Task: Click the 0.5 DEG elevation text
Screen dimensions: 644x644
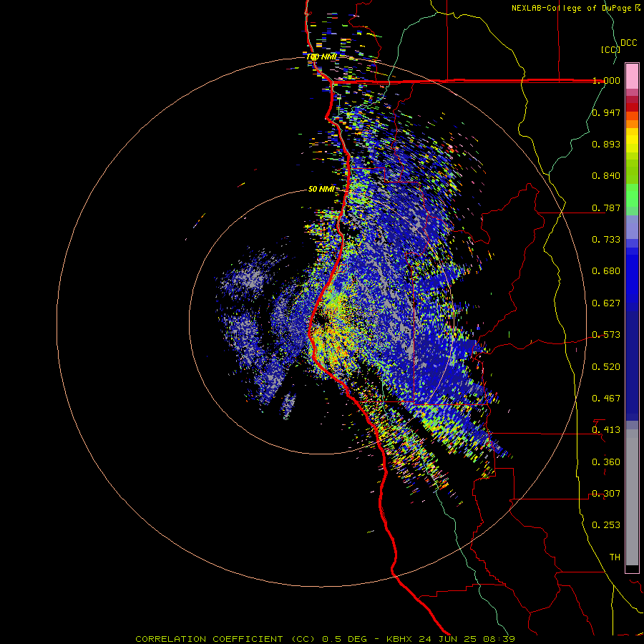Action: point(344,639)
